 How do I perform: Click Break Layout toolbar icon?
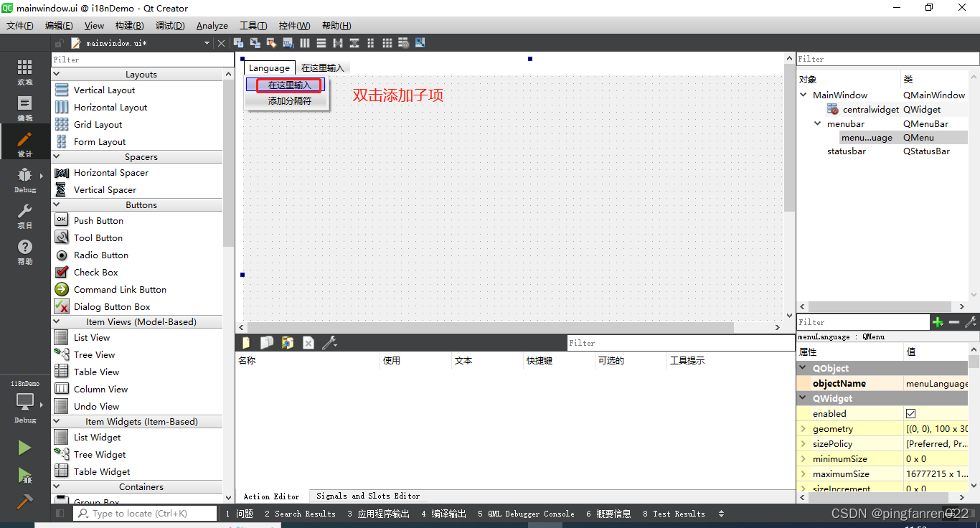(x=403, y=43)
